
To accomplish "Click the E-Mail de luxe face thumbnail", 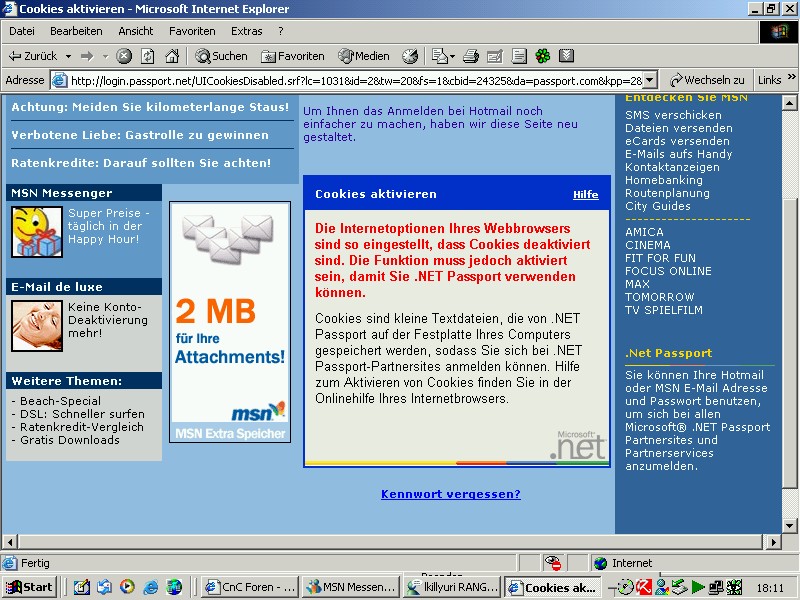I will tap(37, 326).
